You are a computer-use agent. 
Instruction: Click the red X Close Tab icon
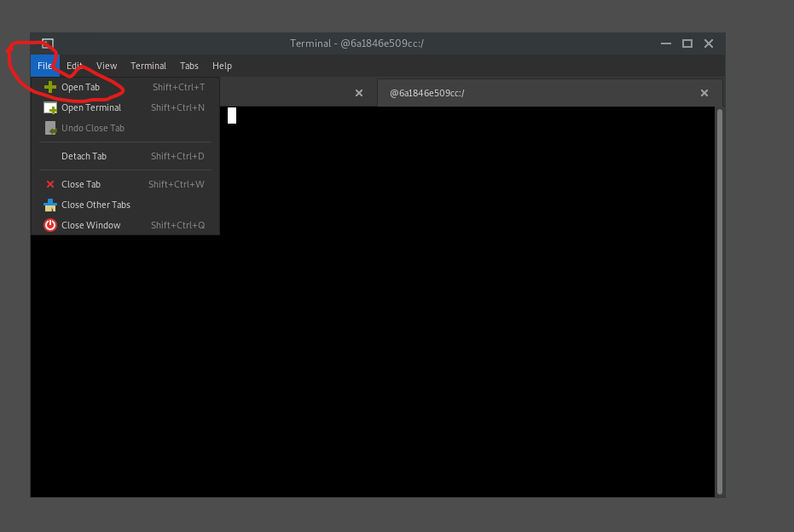[50, 184]
